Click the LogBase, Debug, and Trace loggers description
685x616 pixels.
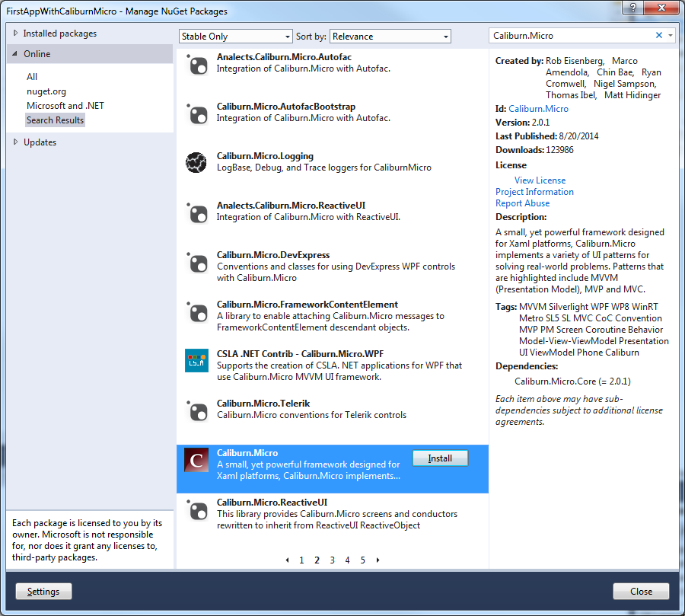pyautogui.click(x=323, y=168)
